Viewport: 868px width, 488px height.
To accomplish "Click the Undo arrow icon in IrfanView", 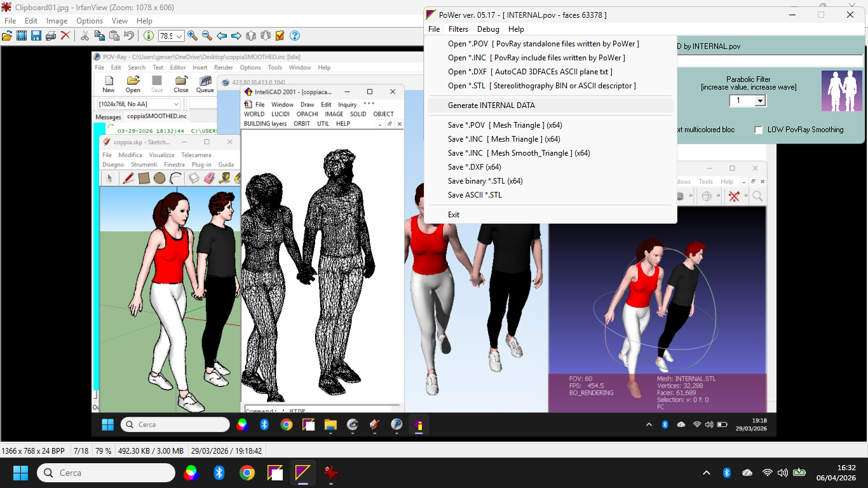I will [x=129, y=36].
